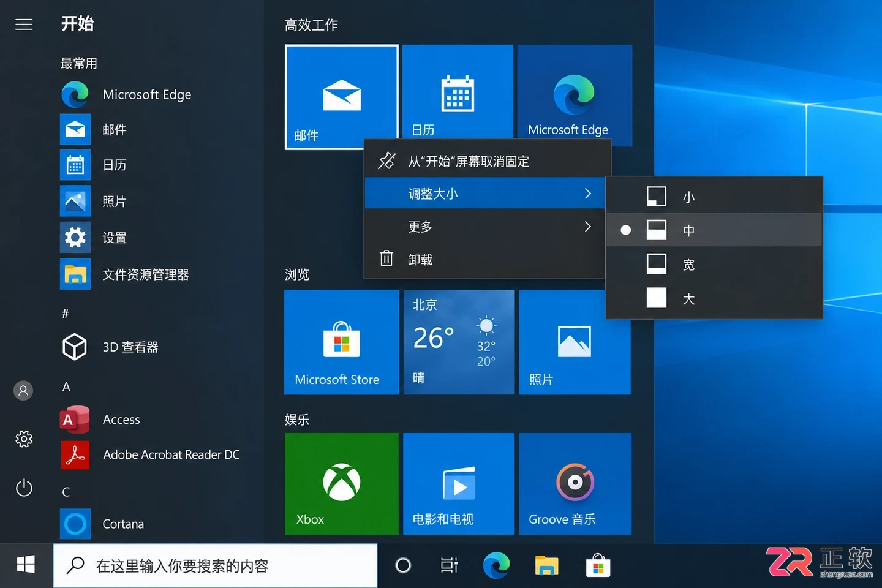Choose 卸载 to uninstall the app
882x588 pixels.
[x=485, y=260]
